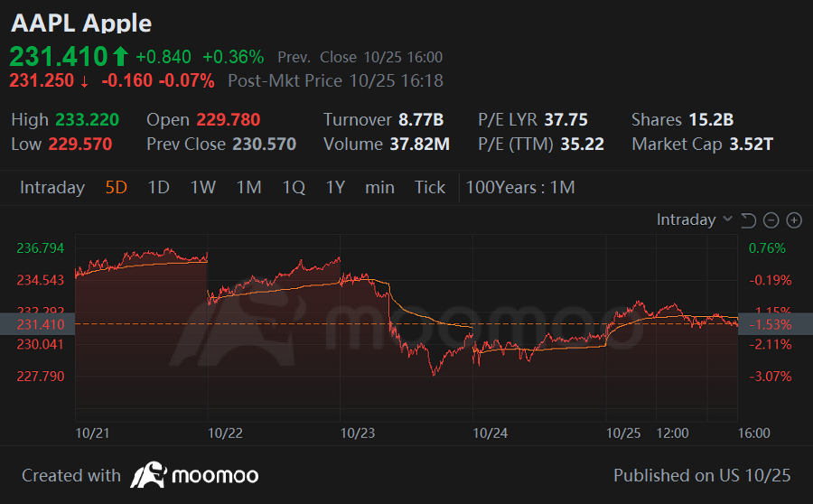Zoom in the chart with plus icon
The height and width of the screenshot is (504, 813).
[x=794, y=220]
